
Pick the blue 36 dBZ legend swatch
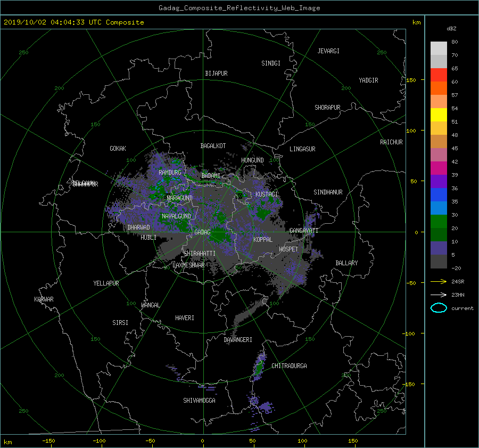tap(439, 194)
